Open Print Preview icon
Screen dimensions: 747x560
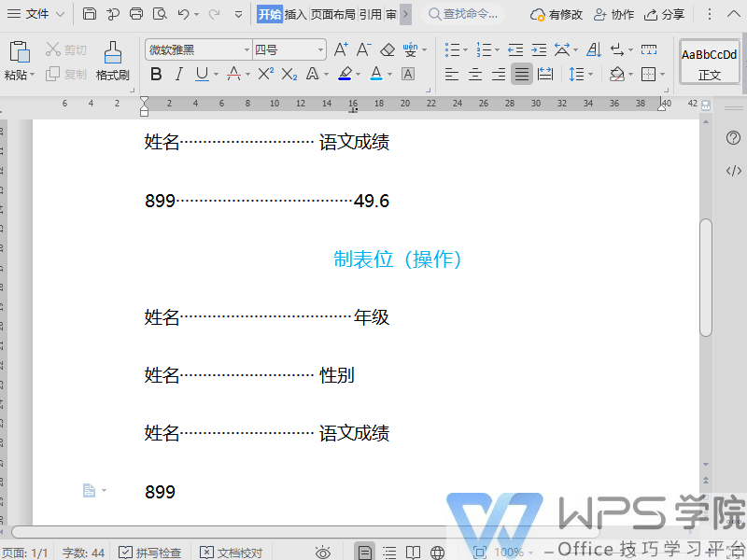(160, 14)
